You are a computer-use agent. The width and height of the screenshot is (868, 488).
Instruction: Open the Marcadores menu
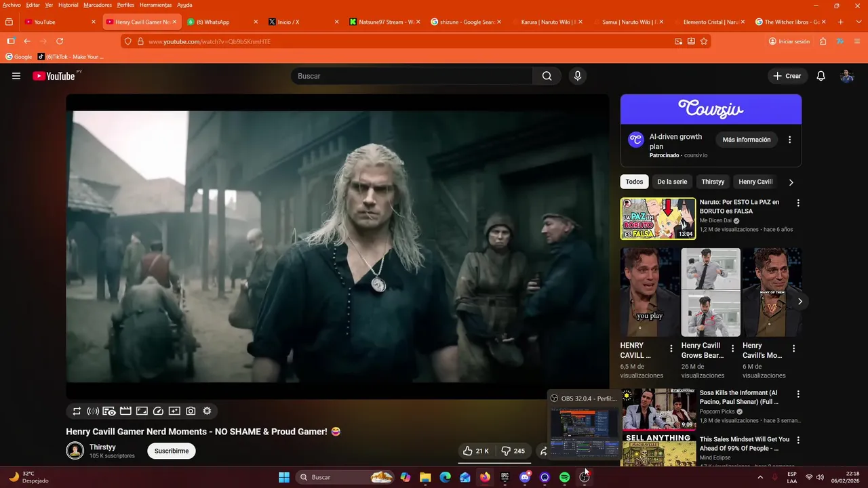point(98,5)
